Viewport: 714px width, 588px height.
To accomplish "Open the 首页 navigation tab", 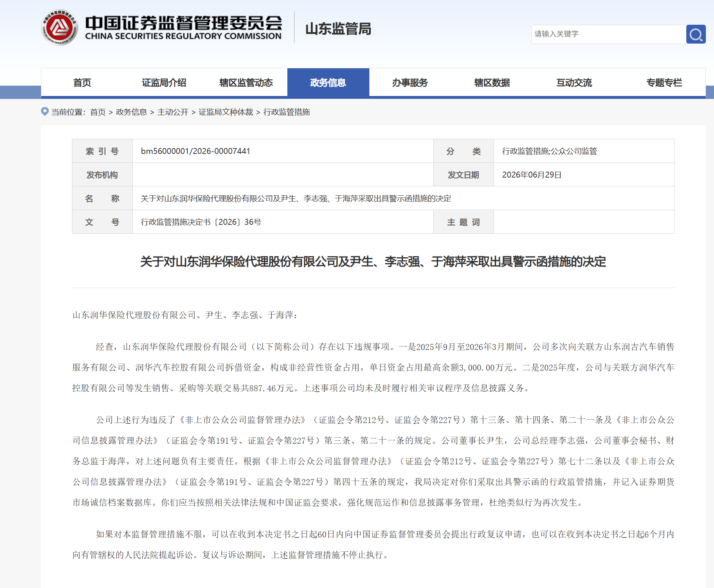I will (x=82, y=83).
